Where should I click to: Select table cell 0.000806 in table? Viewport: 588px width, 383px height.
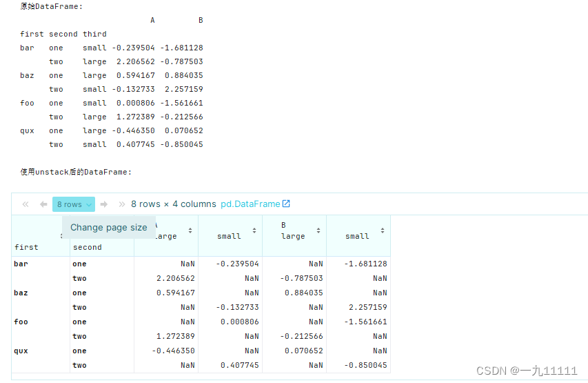point(240,322)
